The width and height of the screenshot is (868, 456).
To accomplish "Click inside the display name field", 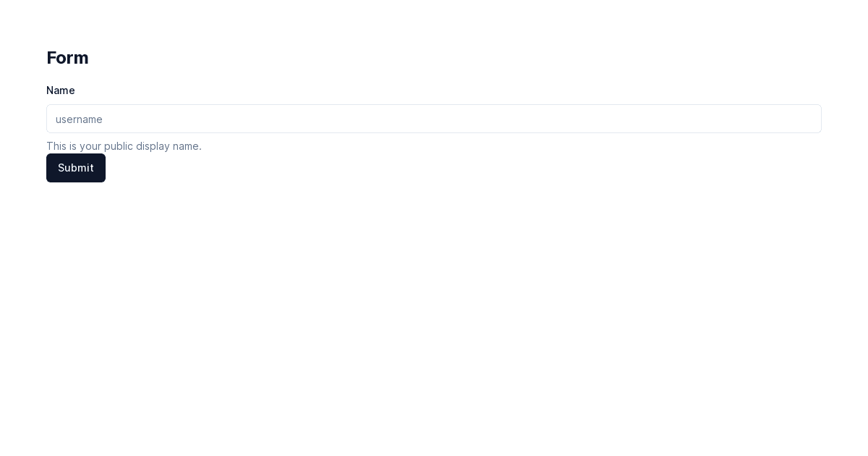I will tap(434, 119).
